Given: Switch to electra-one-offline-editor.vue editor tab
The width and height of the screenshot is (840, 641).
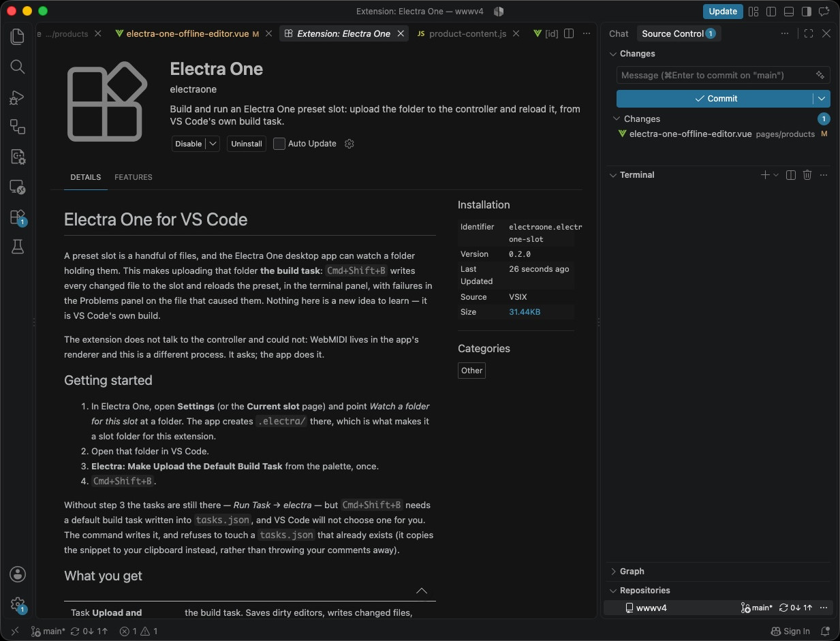Looking at the screenshot, I should 187,33.
